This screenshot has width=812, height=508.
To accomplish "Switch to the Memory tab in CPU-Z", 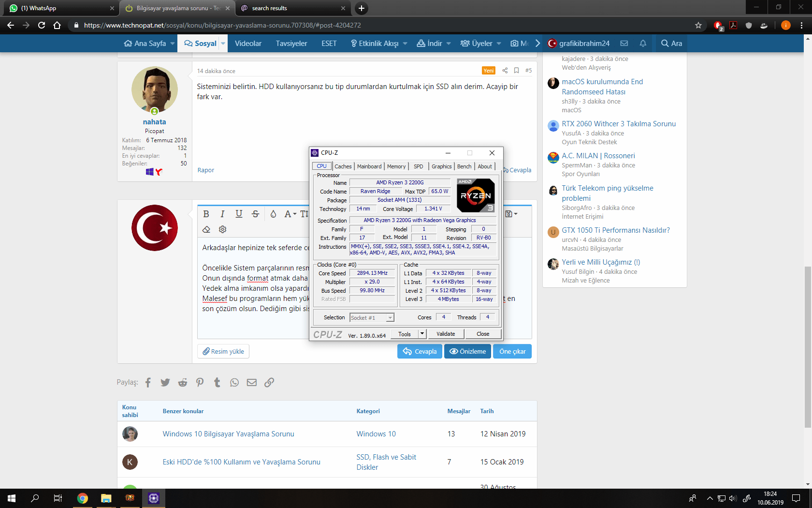I will pyautogui.click(x=396, y=166).
